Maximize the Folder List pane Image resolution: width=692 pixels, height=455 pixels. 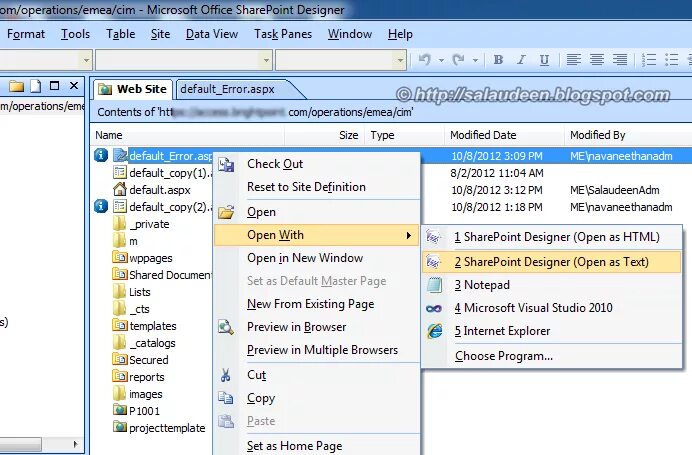tap(54, 86)
